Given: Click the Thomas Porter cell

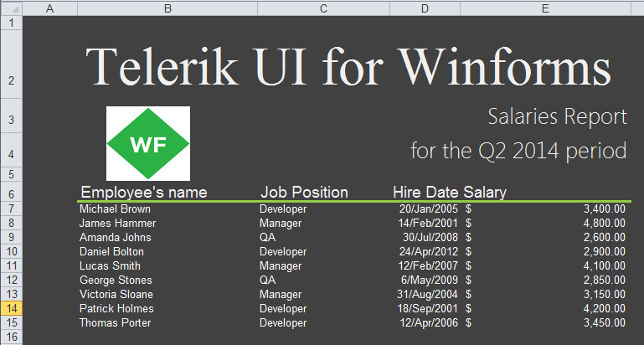Looking at the screenshot, I should tap(115, 323).
